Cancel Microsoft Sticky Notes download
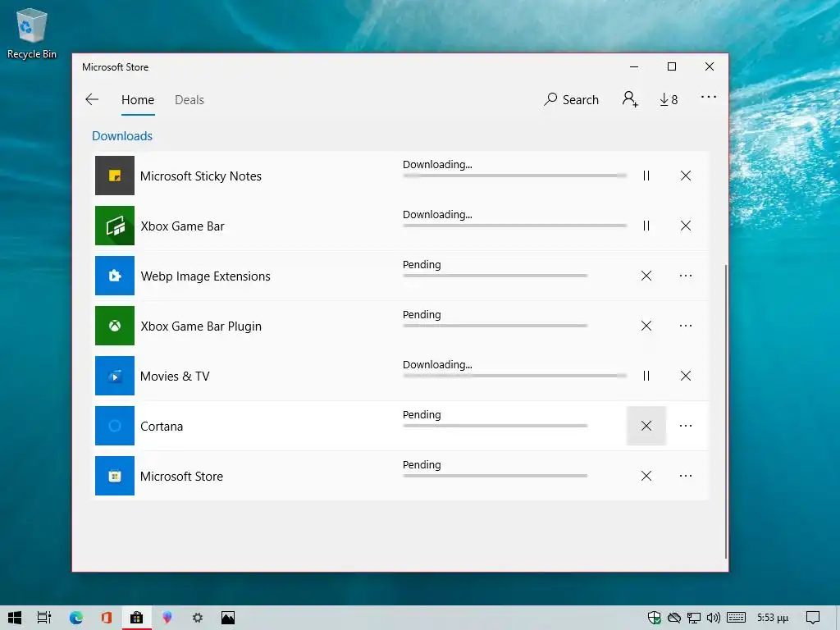The width and height of the screenshot is (840, 630). [x=685, y=176]
